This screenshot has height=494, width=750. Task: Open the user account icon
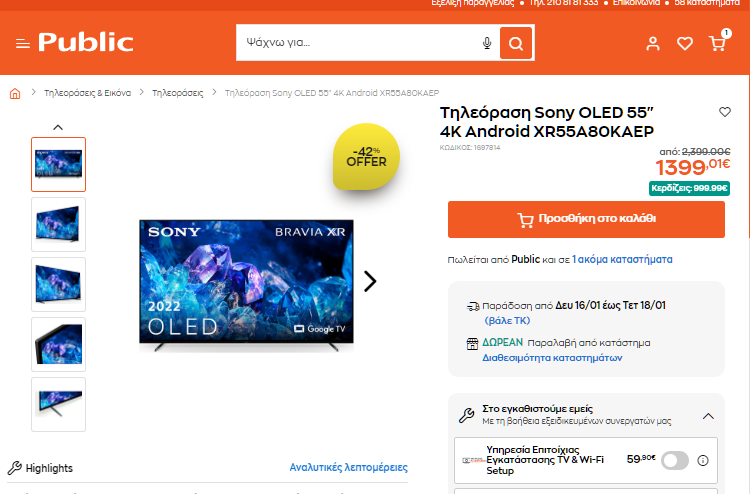pyautogui.click(x=653, y=44)
